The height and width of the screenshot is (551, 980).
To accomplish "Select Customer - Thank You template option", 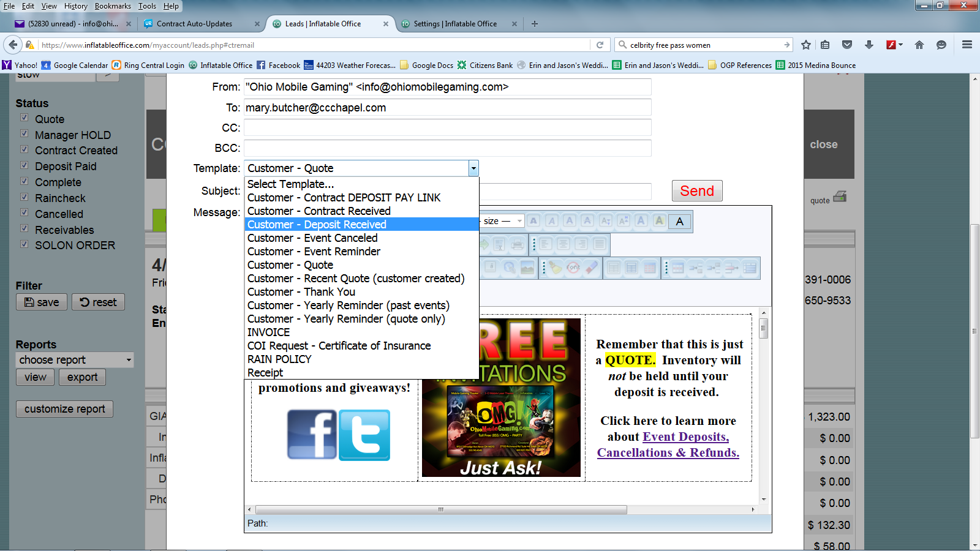I will point(301,292).
